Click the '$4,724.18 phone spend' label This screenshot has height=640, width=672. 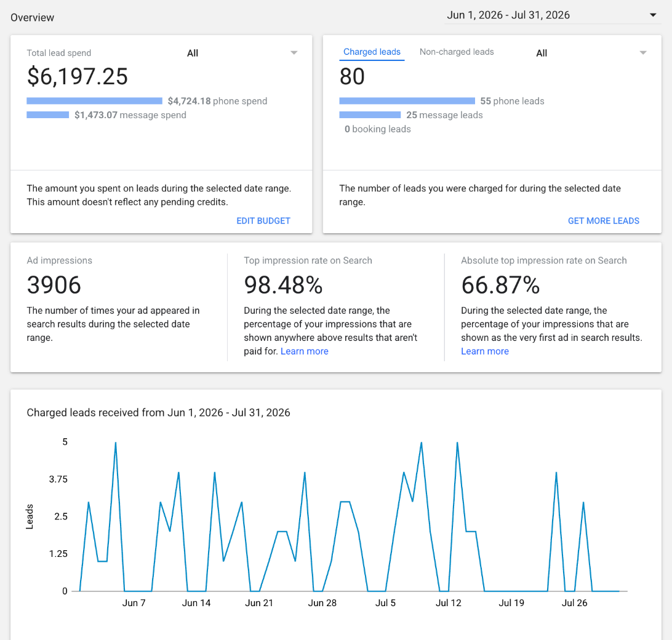click(x=217, y=101)
